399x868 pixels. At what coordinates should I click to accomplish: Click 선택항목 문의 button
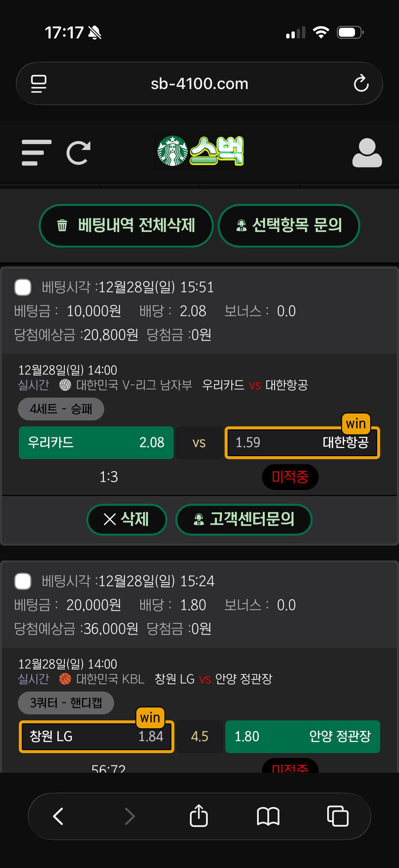click(x=289, y=225)
